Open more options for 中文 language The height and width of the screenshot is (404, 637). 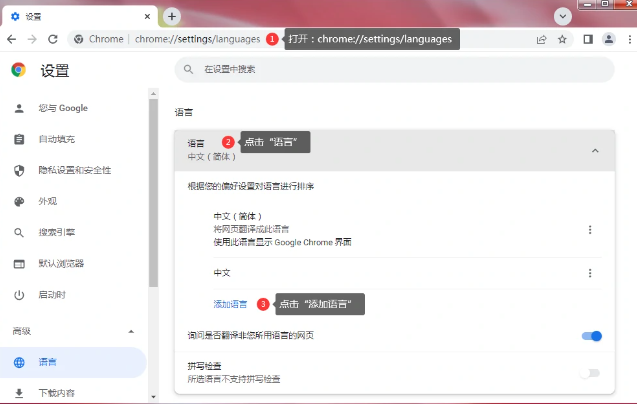pyautogui.click(x=590, y=273)
